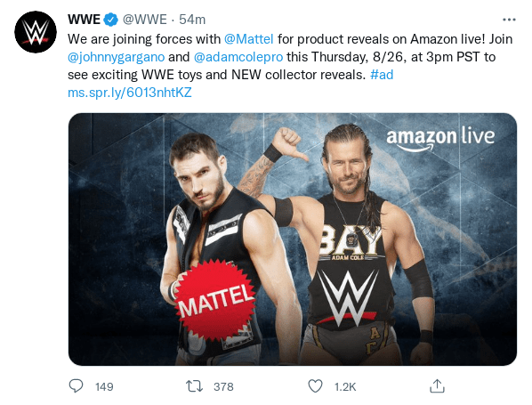The width and height of the screenshot is (532, 405).
Task: Click the reply speech bubble icon
Action: [76, 386]
